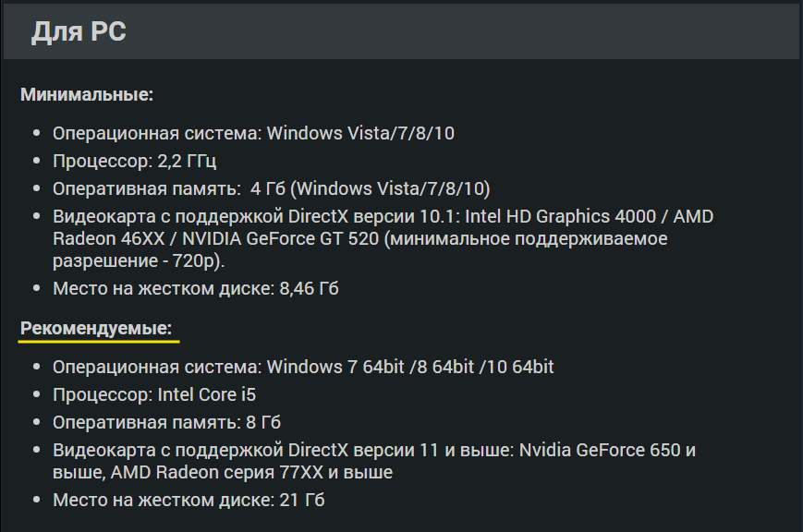The width and height of the screenshot is (803, 532).
Task: Click the Nvidia GeForce 650 text
Action: (600, 450)
